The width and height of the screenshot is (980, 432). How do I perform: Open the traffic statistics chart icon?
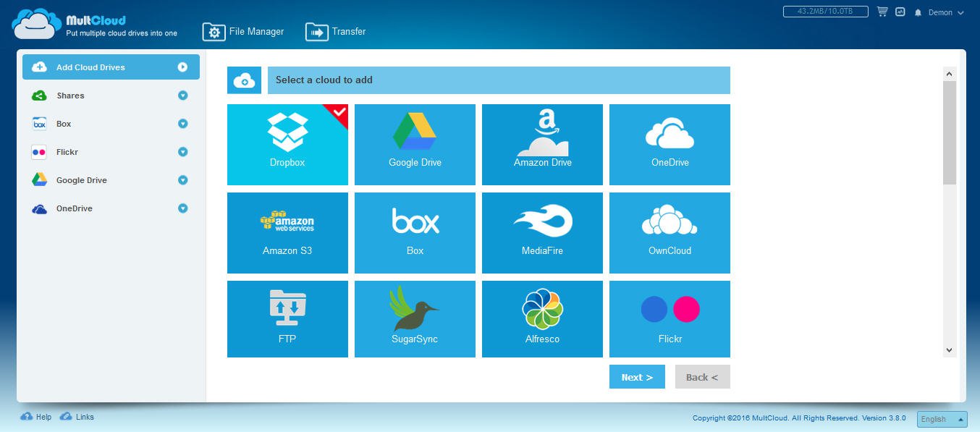[x=900, y=12]
